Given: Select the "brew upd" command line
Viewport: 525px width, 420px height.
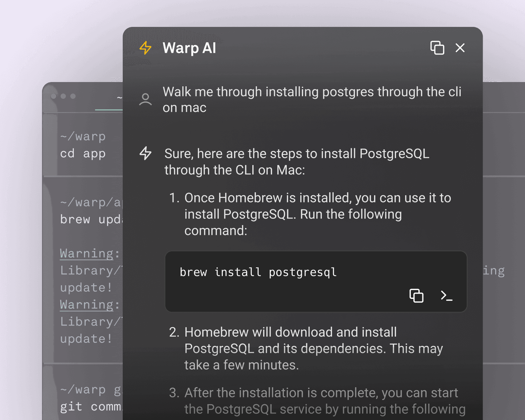Looking at the screenshot, I should pos(91,219).
